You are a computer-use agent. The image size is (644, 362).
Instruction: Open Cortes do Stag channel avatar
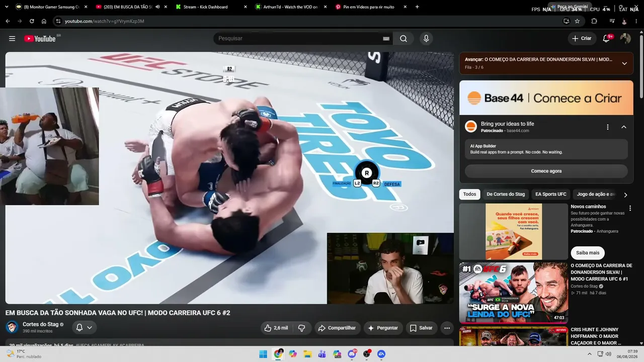(x=12, y=327)
